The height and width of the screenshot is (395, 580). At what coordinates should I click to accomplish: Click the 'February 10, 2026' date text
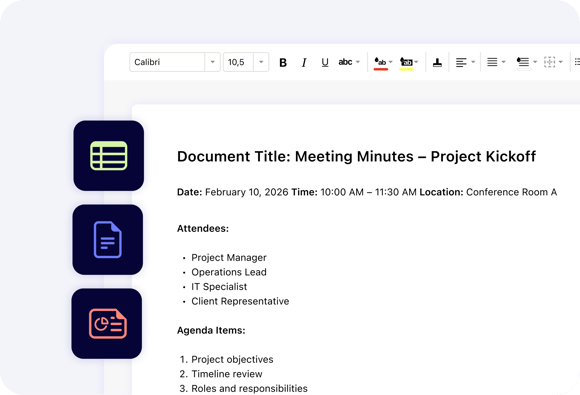[247, 192]
